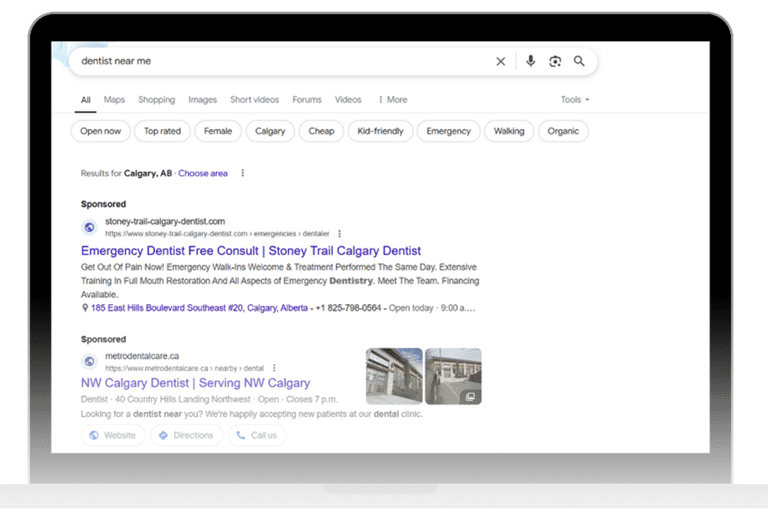Screen dimensions: 768x513
Task: Apply the Female filter chip
Action: click(218, 131)
